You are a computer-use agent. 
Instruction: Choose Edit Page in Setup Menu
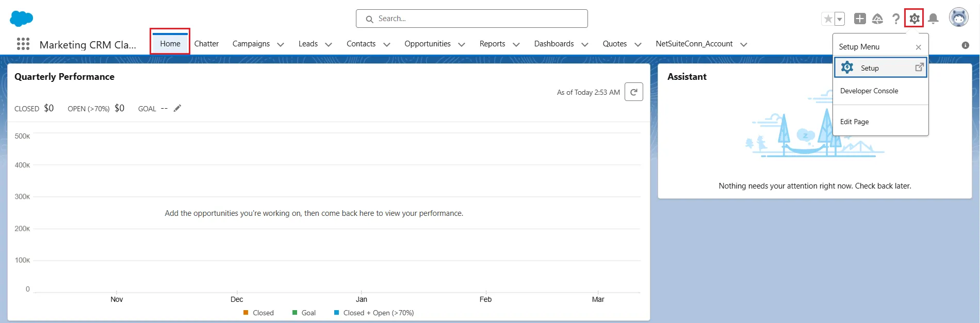click(x=855, y=122)
